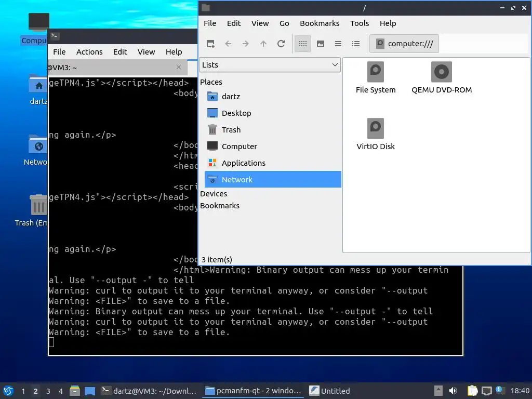Open the clipboard manager tray icon
Viewport: 532px width, 399px height.
click(x=472, y=391)
